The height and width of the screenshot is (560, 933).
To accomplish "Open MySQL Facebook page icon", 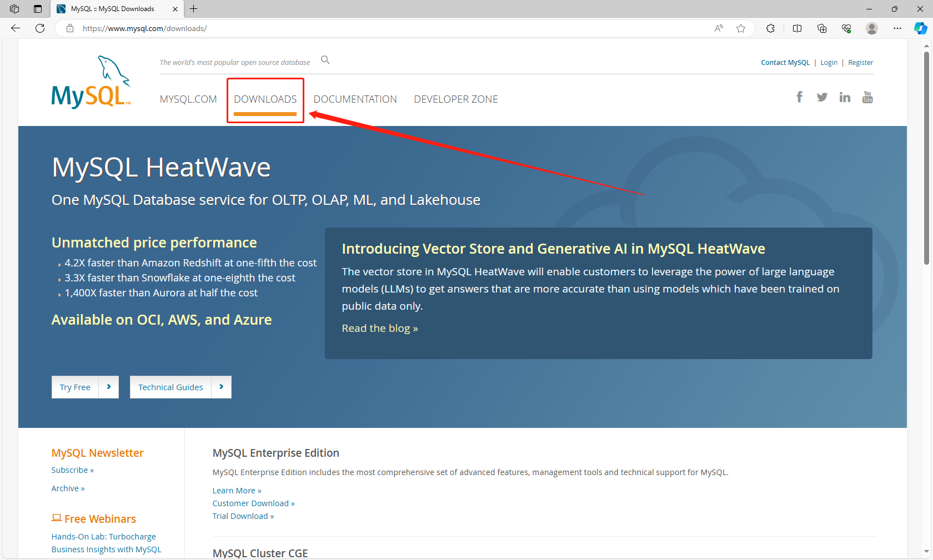I will [800, 97].
